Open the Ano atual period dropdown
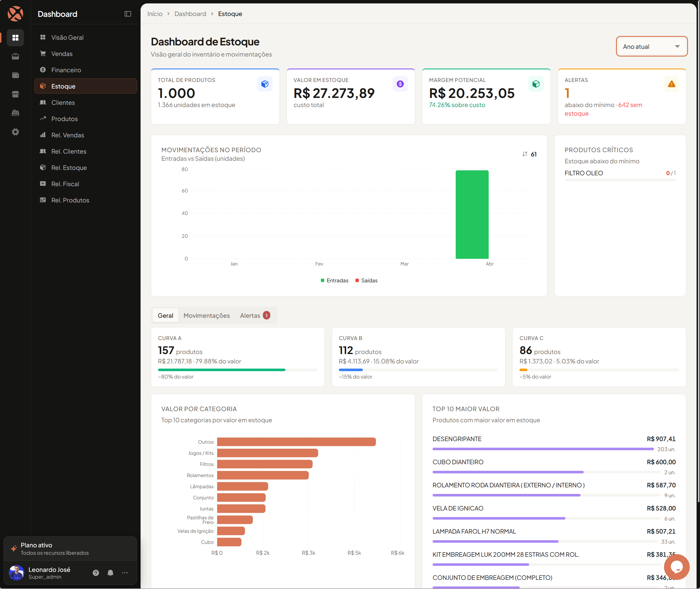Screen dimensions: 700x589 pos(651,47)
